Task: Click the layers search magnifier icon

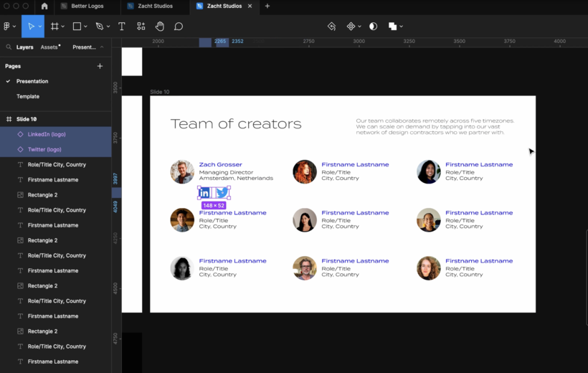Action: 9,47
